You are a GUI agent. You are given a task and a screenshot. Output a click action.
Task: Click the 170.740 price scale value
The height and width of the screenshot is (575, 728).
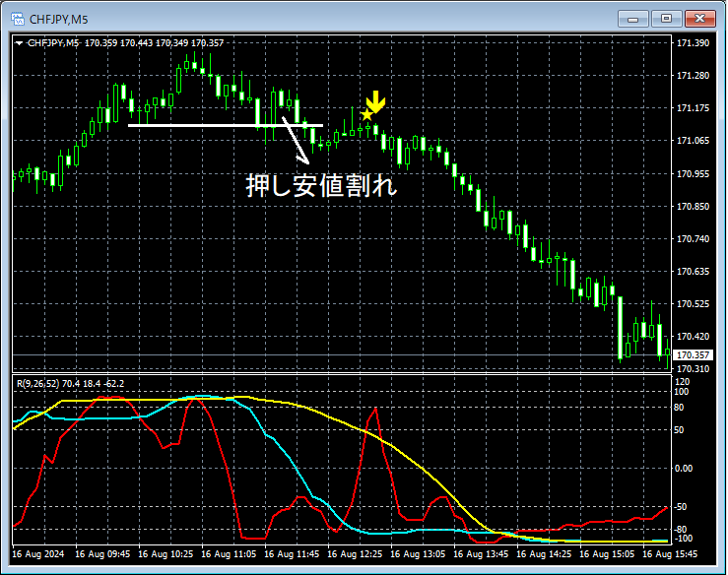tap(694, 239)
